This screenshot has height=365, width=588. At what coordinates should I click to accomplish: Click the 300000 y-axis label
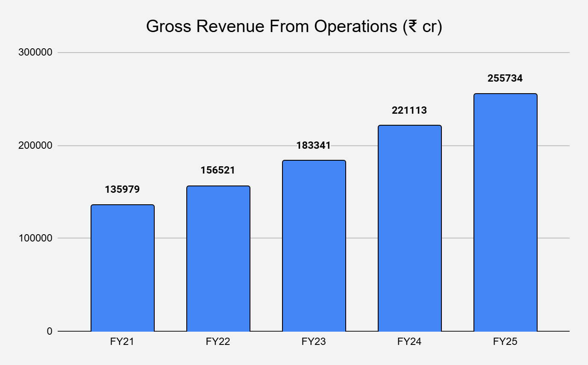coord(35,53)
